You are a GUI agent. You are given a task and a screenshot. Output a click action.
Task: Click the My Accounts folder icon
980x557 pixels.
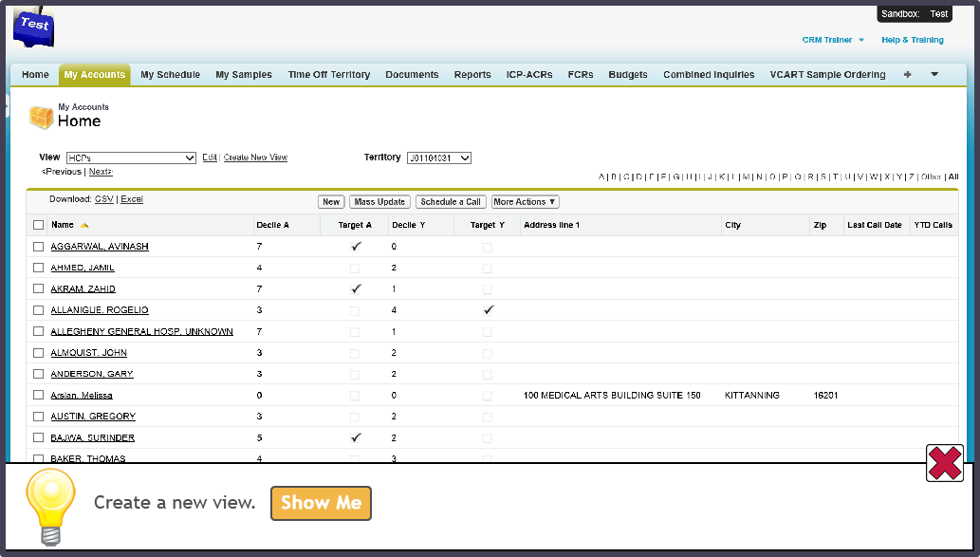coord(41,117)
